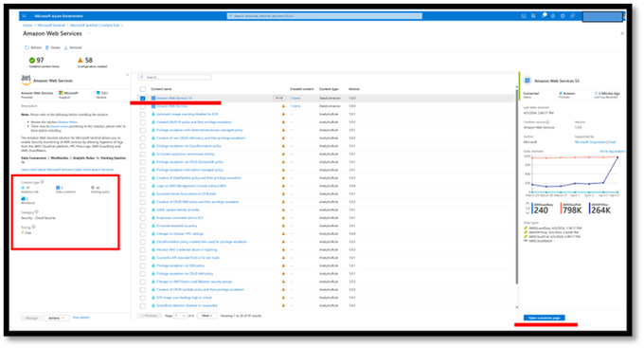Image resolution: width=644 pixels, height=348 pixels.
Task: Check the box for Login to AWS Management Console without MFA
Action: pyautogui.click(x=142, y=186)
